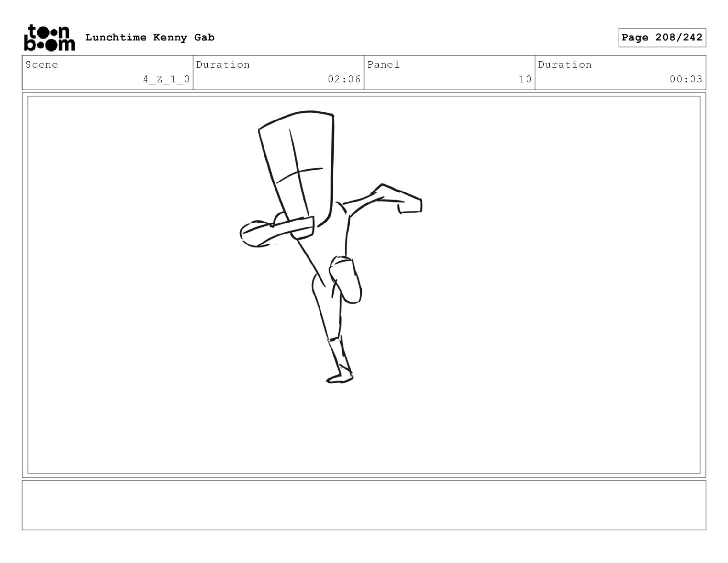The image size is (728, 563).
Task: Click the scene duration value 02:06
Action: 344,79
